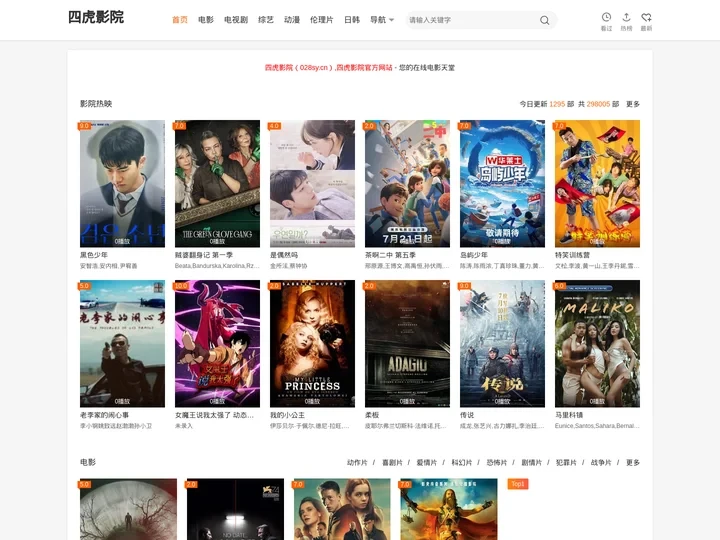Click the 特笑训练营 title text
720x540 pixels.
coord(572,255)
